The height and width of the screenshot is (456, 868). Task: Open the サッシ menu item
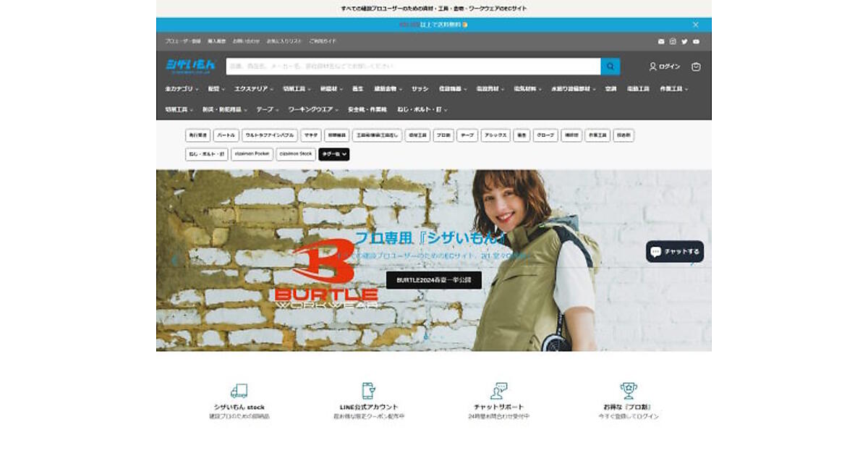[420, 89]
